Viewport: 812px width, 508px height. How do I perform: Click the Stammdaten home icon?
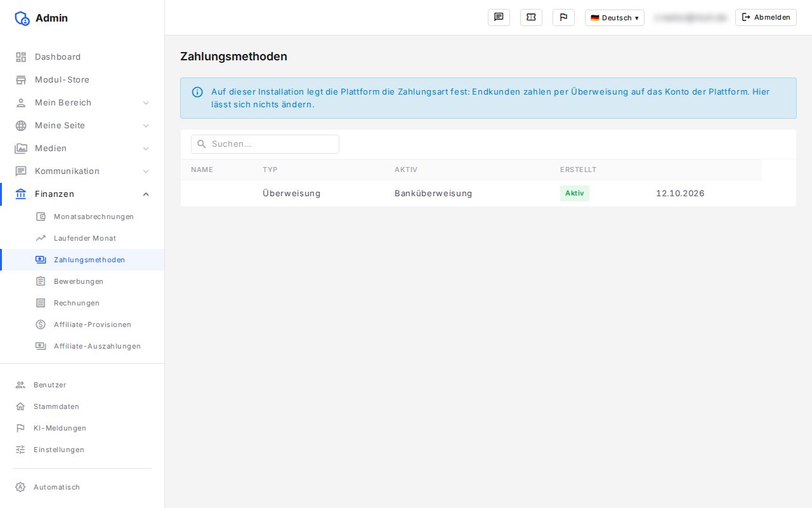(20, 406)
